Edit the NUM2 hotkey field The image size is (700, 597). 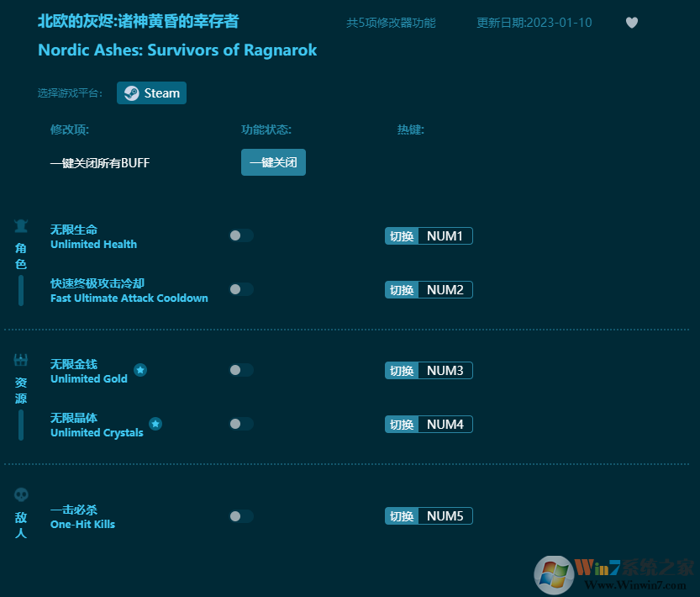[445, 289]
